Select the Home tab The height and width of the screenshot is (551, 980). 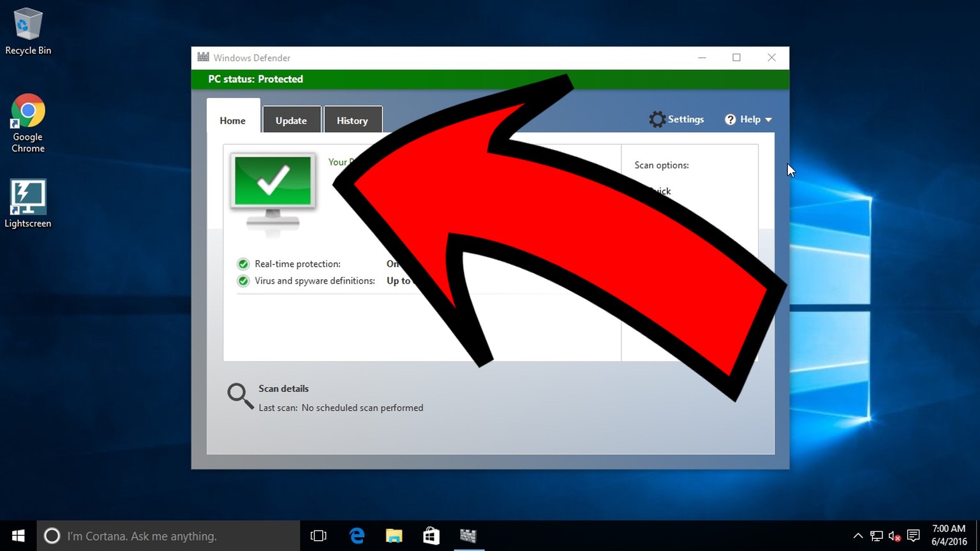pyautogui.click(x=233, y=121)
